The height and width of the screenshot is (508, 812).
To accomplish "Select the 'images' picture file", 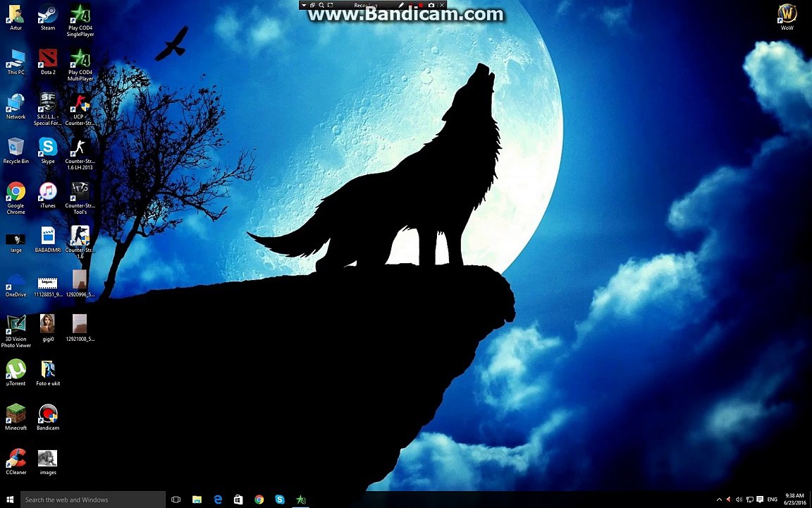I will click(x=48, y=462).
